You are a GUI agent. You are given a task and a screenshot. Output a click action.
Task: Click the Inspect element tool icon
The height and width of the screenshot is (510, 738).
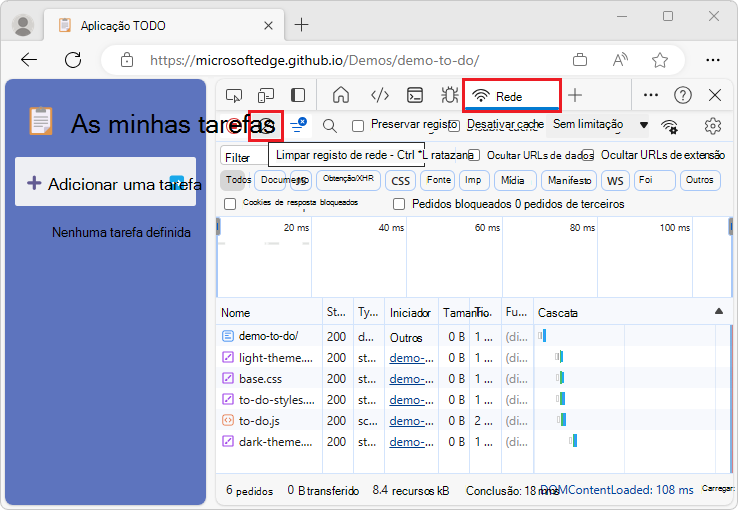[234, 95]
